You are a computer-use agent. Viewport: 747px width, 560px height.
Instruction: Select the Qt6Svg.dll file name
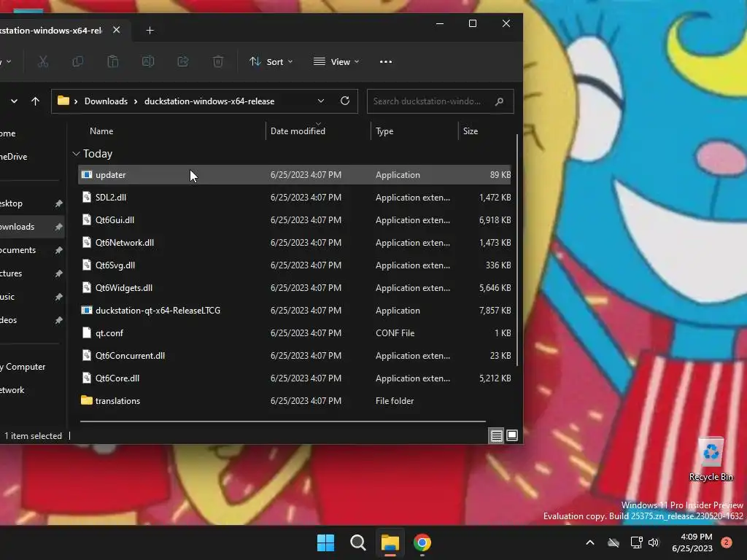click(115, 265)
